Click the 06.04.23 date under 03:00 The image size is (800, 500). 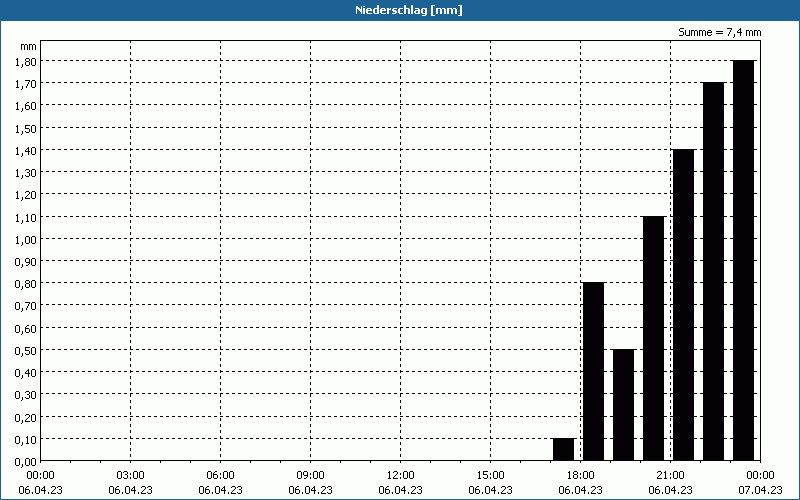tap(131, 490)
